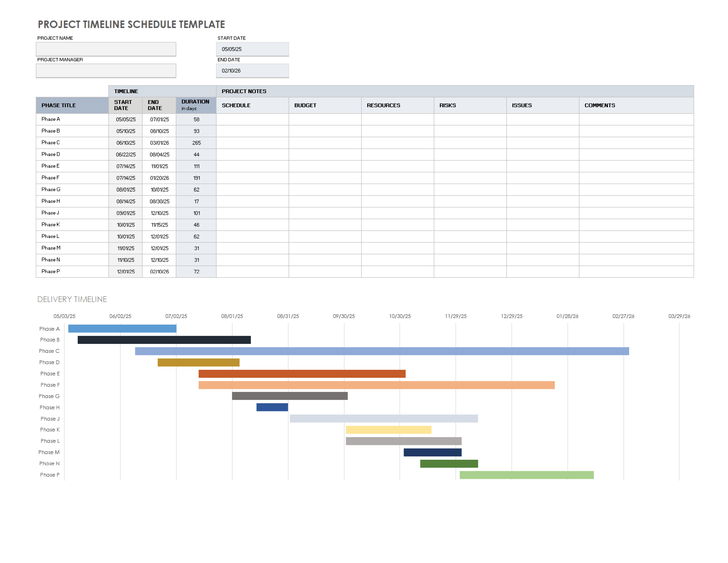Select Phase G table row title
The image size is (728, 563).
[72, 189]
